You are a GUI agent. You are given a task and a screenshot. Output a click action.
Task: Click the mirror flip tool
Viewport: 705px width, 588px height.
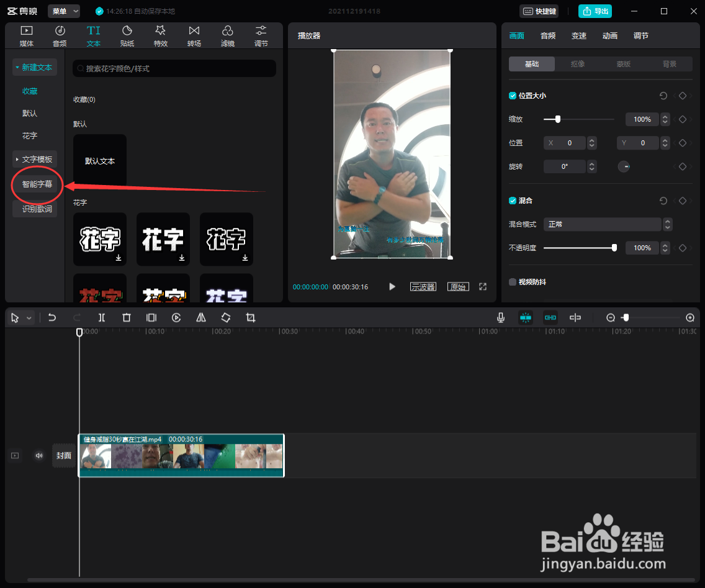(201, 318)
